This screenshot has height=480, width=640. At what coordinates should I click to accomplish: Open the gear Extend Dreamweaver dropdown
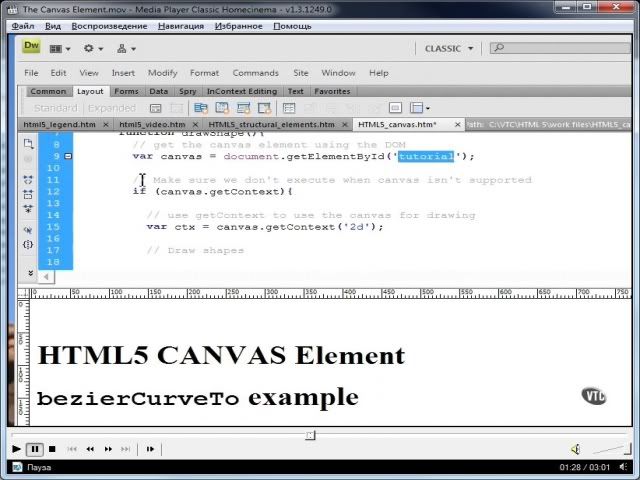coord(93,49)
